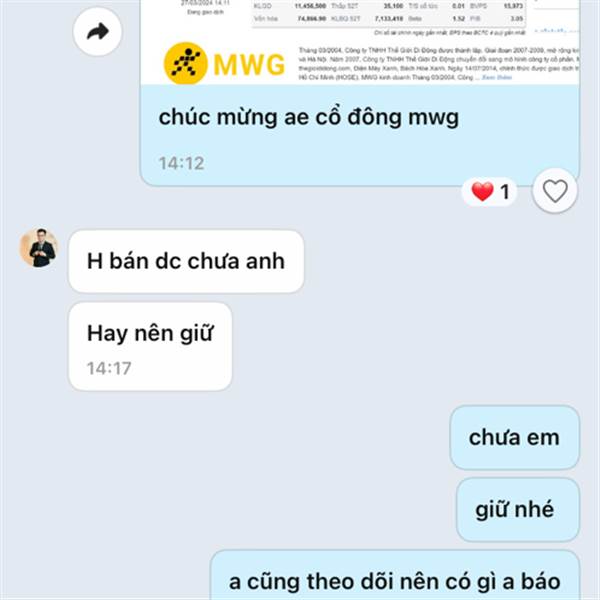This screenshot has width=600, height=600.
Task: Select the "Hay nên giữ" message
Action: pyautogui.click(x=150, y=346)
